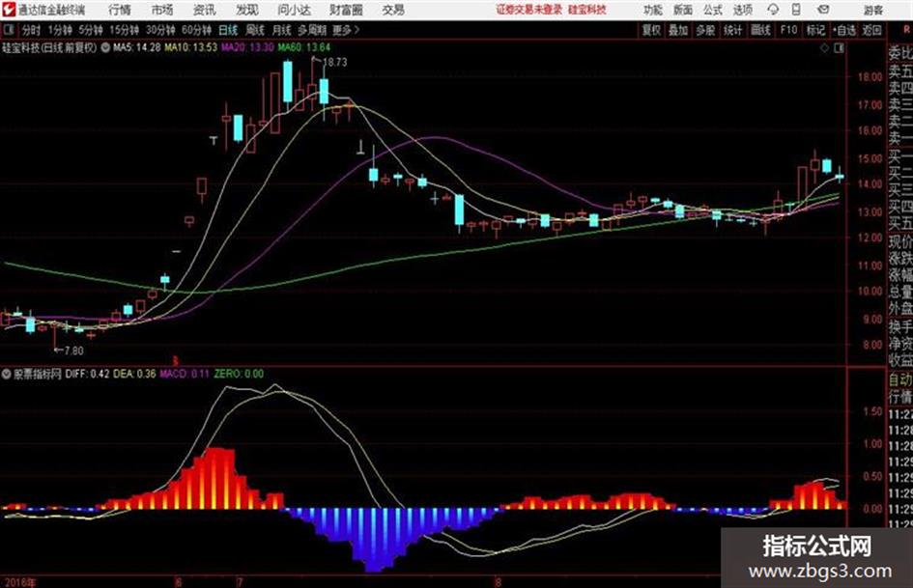Click the MA20: 13.30 value
The width and height of the screenshot is (913, 588).
click(x=247, y=47)
